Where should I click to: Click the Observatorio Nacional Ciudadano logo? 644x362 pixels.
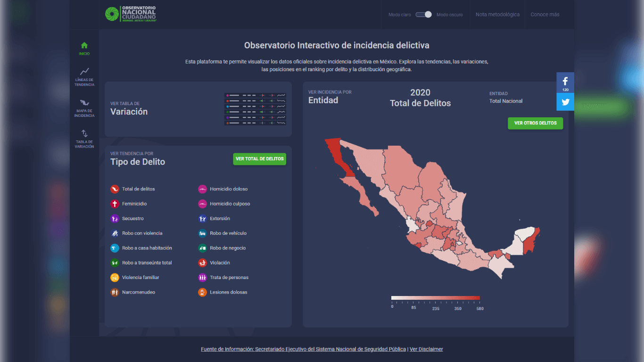[x=132, y=14]
